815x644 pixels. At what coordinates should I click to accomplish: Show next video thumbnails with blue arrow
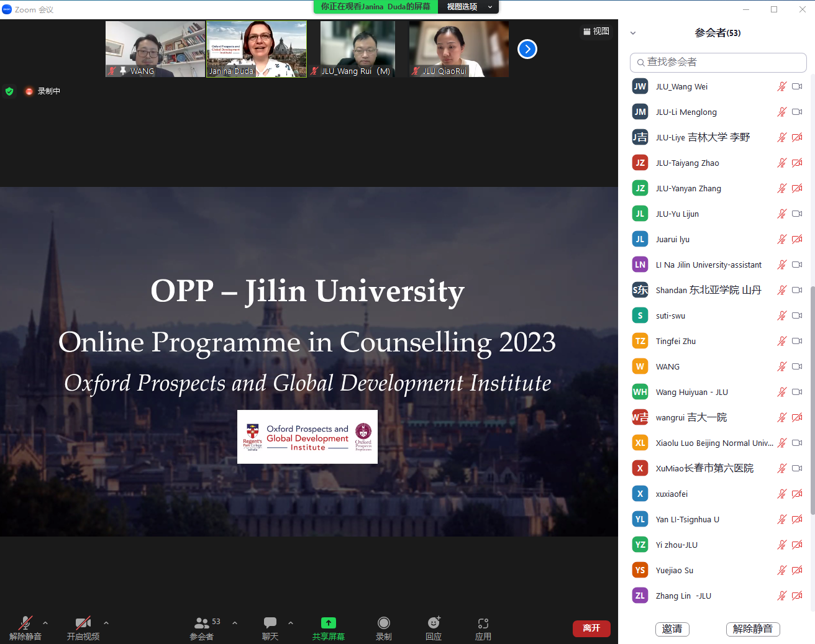click(x=527, y=48)
